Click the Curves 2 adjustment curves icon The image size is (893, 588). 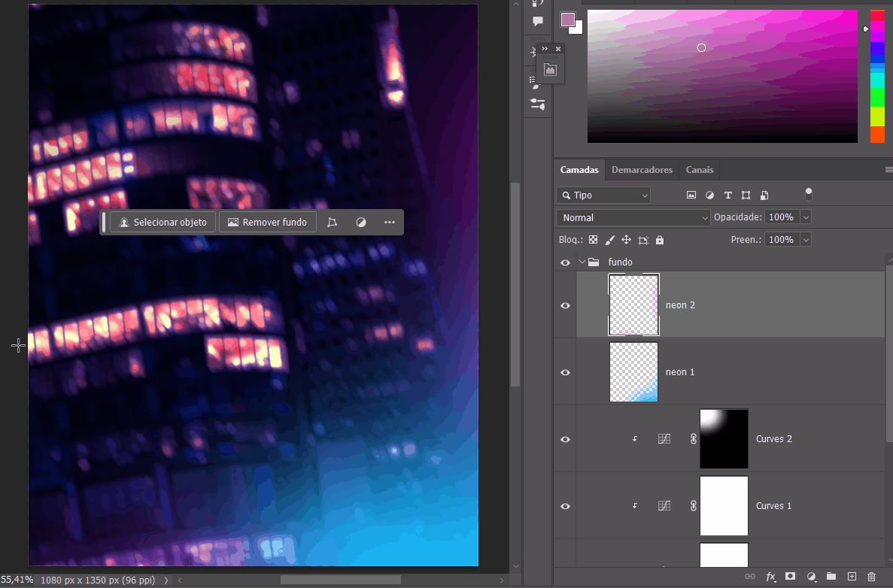[664, 439]
